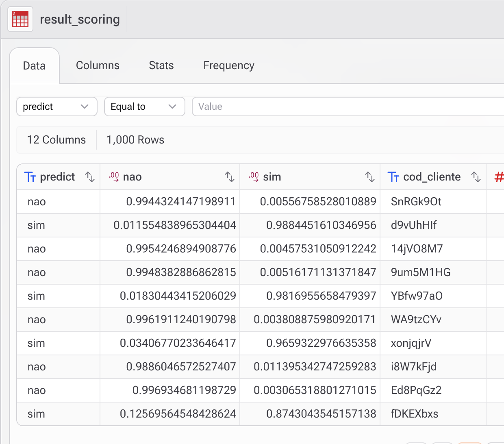Click the result_scoring table icon
504x444 pixels.
20,19
